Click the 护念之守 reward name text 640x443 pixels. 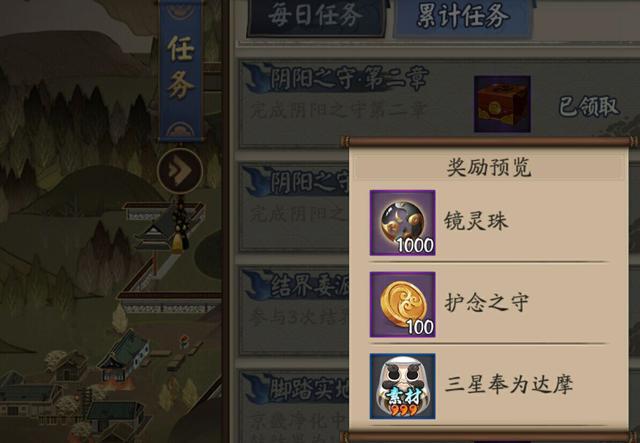pyautogui.click(x=487, y=303)
